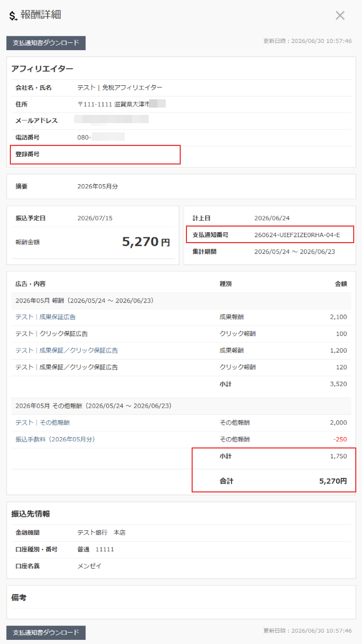Click the 摘要 value 2026年05月分
The image size is (362, 644).
97,186
